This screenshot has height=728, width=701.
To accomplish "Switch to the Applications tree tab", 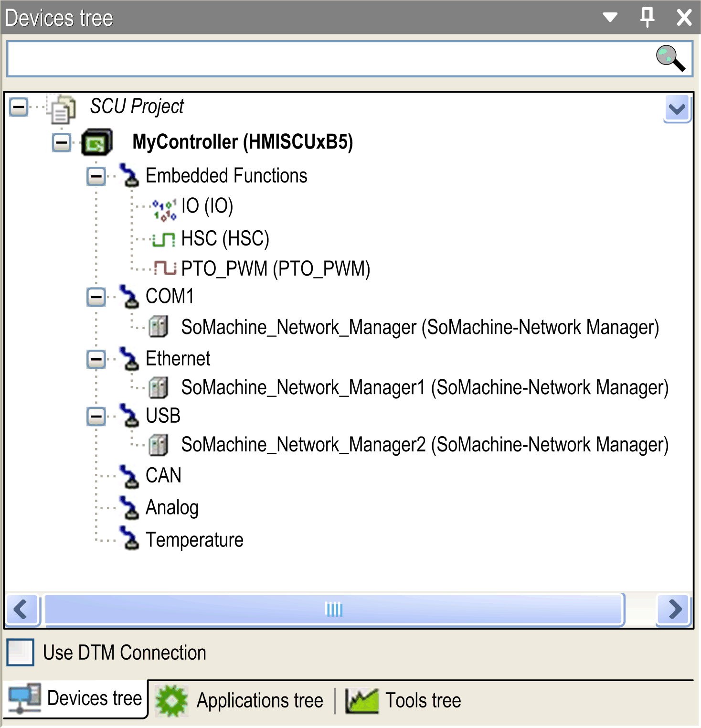I will (x=240, y=701).
